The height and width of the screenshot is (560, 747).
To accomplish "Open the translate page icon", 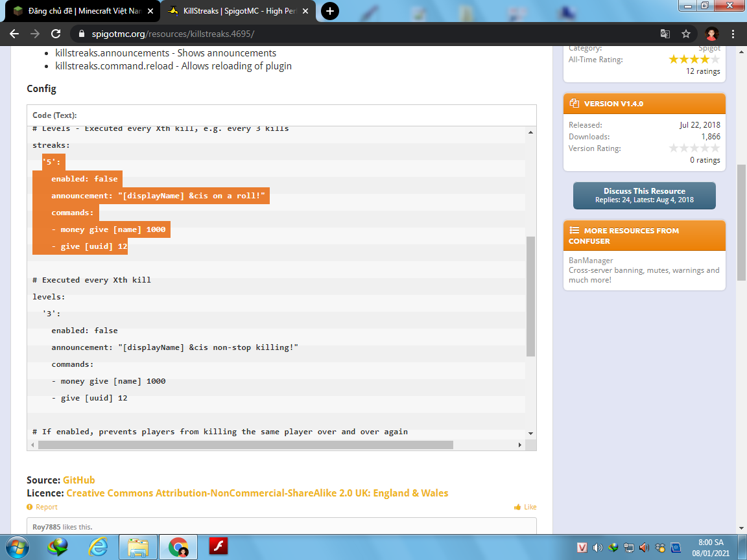I will [665, 34].
